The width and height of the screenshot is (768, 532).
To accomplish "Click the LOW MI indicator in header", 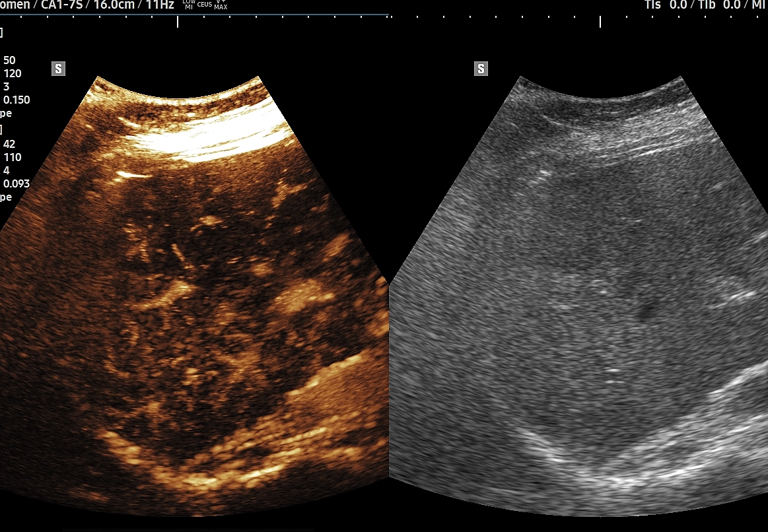I will (x=189, y=5).
